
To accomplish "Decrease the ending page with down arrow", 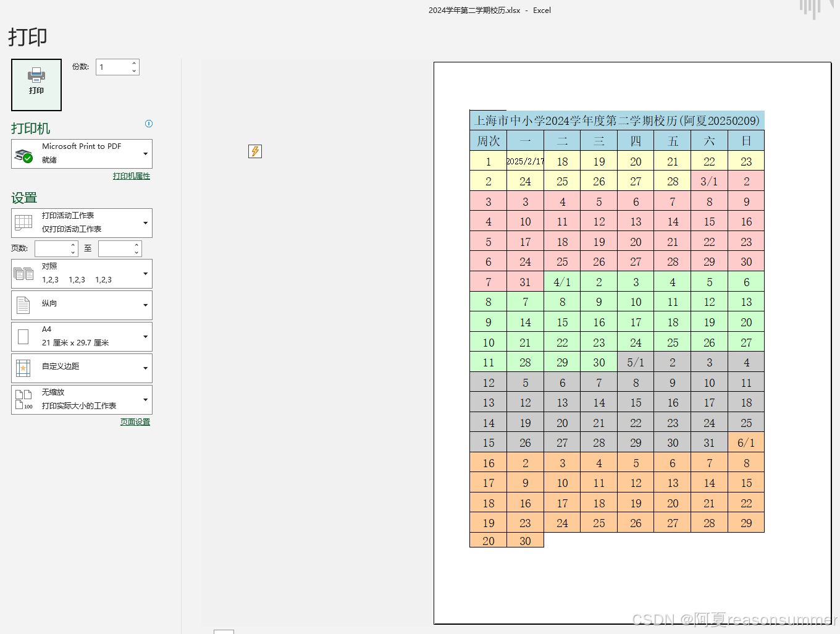I will 136,253.
